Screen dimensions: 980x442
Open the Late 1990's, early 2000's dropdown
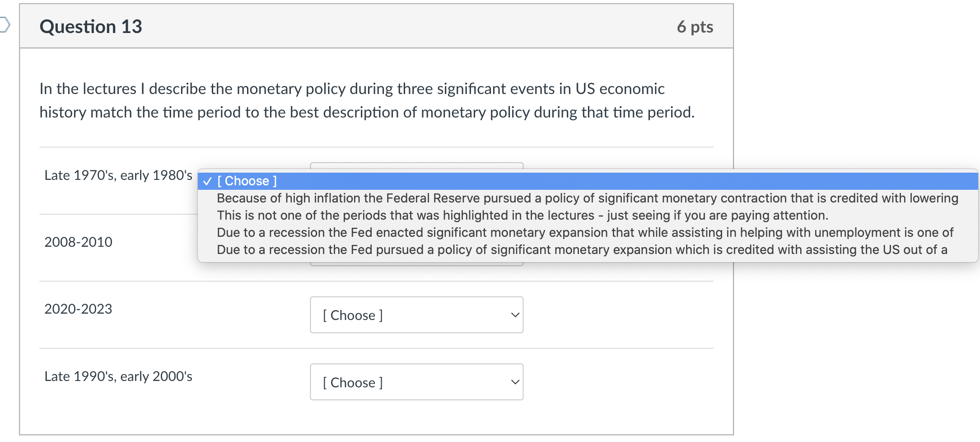pyautogui.click(x=416, y=382)
